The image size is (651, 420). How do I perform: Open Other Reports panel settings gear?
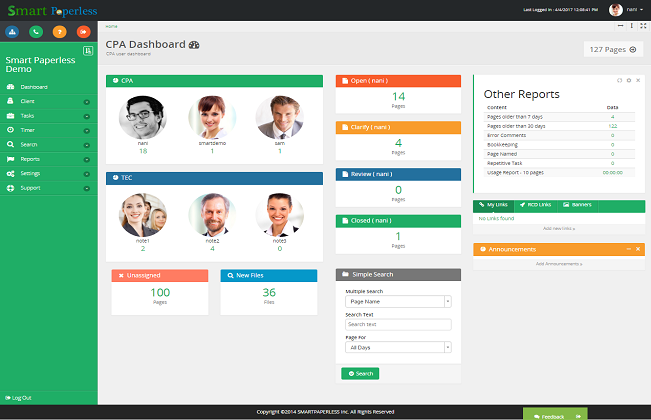tap(629, 80)
